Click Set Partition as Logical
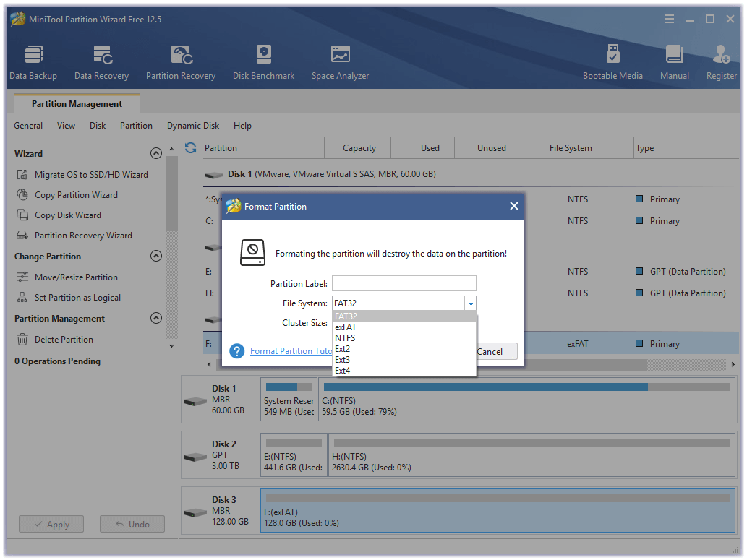Screen dimensions: 747x560 (77, 298)
